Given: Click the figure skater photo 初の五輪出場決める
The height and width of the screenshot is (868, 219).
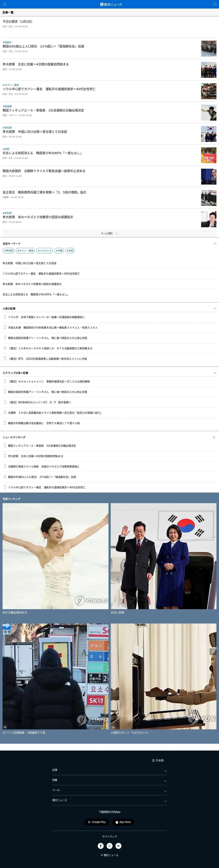Looking at the screenshot, I should click(x=55, y=556).
